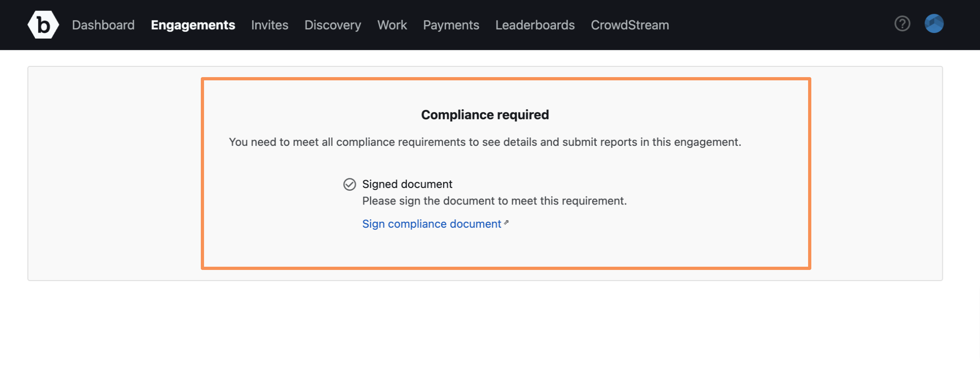The image size is (980, 380).
Task: Open the Work section
Action: point(392,25)
